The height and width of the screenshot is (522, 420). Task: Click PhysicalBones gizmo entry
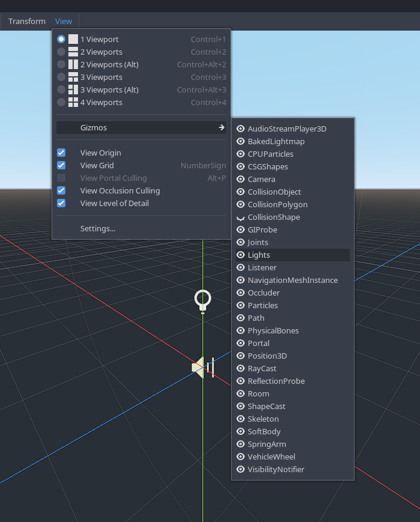[293, 331]
